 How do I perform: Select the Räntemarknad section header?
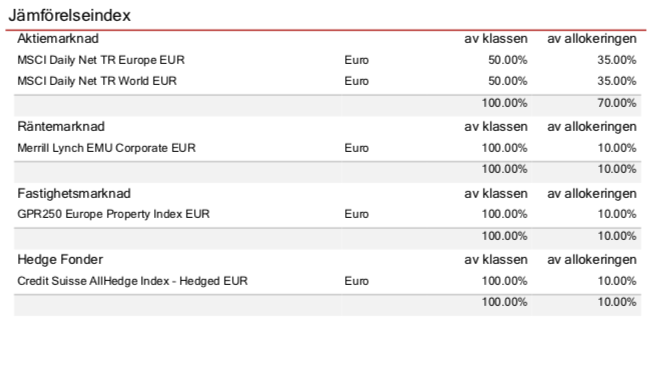[61, 127]
